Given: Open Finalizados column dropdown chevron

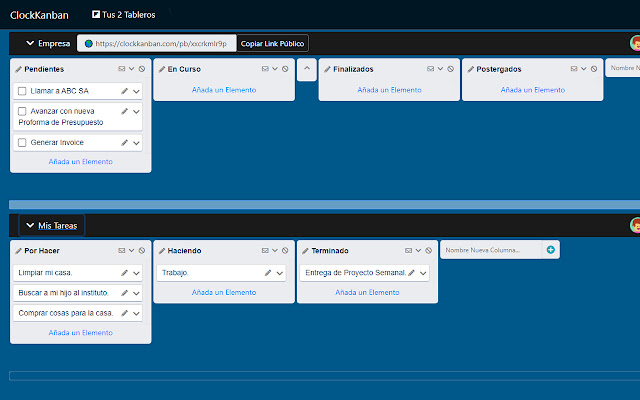Looking at the screenshot, I should pyautogui.click(x=440, y=69).
